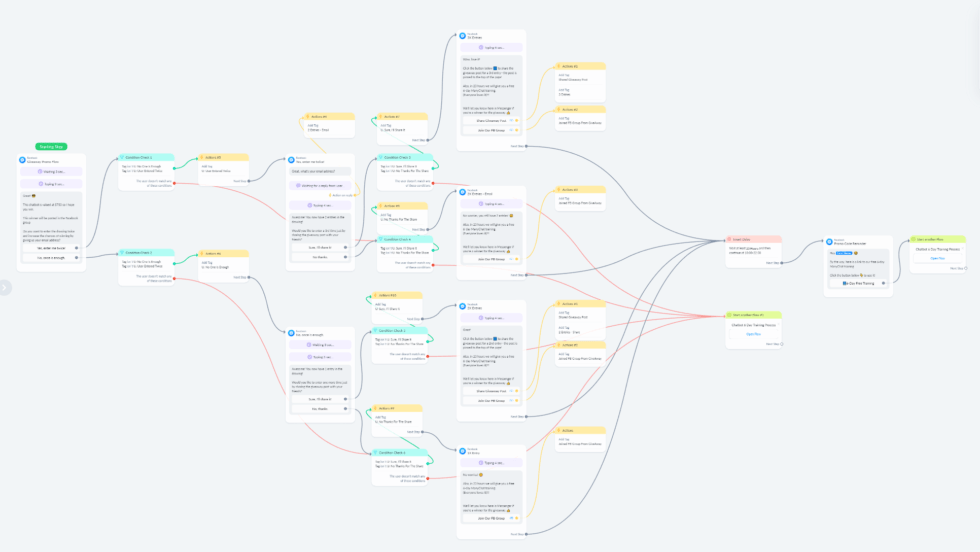The image size is (980, 552).
Task: Click 'No thanks' in the enter-twice message
Action: point(320,257)
